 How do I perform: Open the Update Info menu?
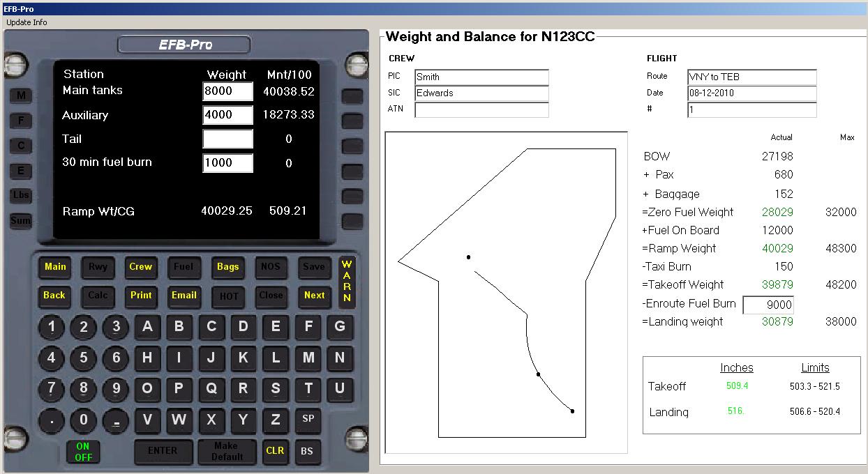[x=27, y=22]
